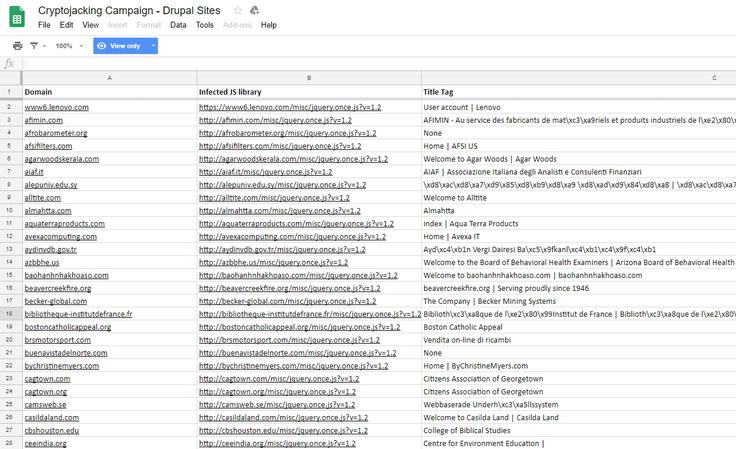This screenshot has height=449, width=736.
Task: Click the View only button
Action: coord(120,46)
